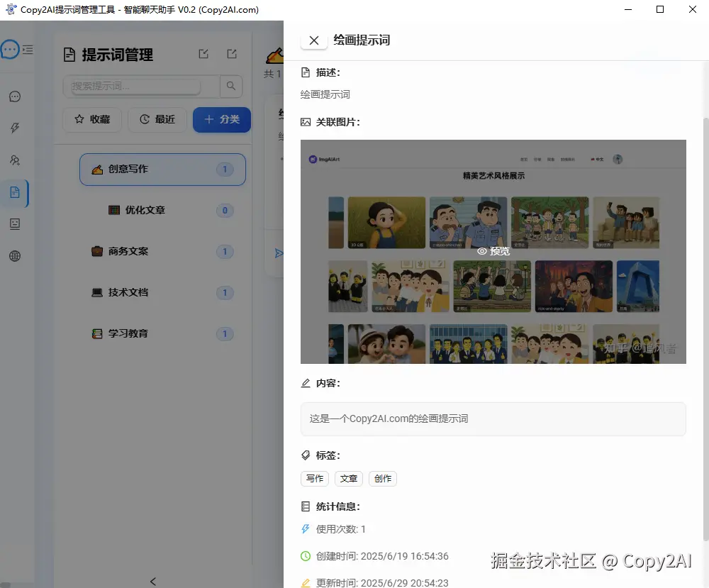Click the 标签 tag icon
The height and width of the screenshot is (588, 709).
[x=306, y=455]
